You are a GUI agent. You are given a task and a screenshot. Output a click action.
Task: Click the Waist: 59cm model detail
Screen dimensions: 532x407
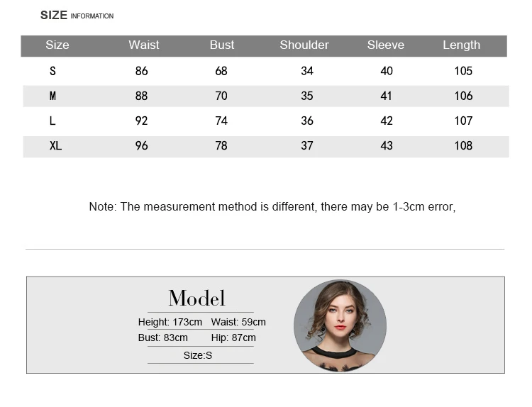point(238,322)
